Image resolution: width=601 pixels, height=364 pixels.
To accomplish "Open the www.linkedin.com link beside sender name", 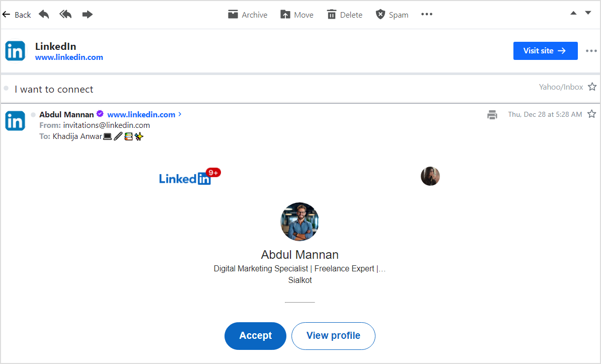I will pyautogui.click(x=141, y=114).
